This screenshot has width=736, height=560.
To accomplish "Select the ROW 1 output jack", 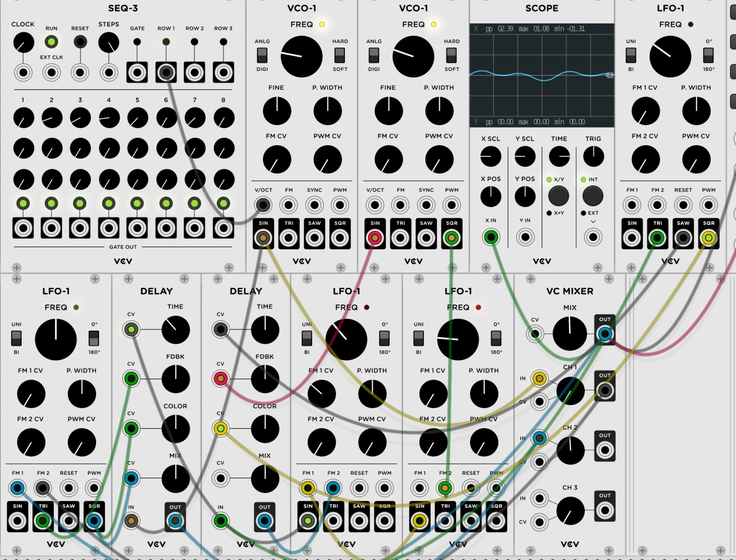I will [x=166, y=73].
